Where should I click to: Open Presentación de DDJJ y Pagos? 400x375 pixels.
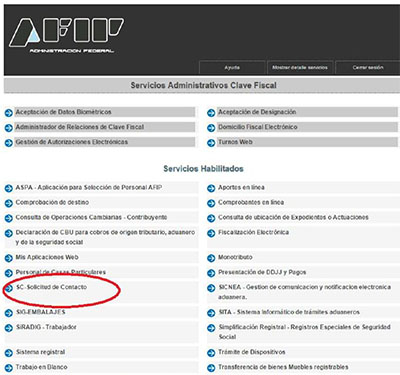(x=262, y=272)
